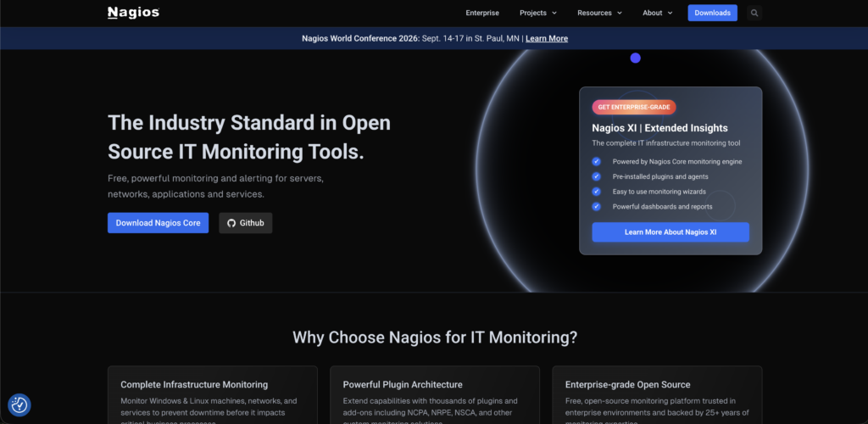Expand the About menu chevron
The image size is (868, 424).
tap(670, 14)
